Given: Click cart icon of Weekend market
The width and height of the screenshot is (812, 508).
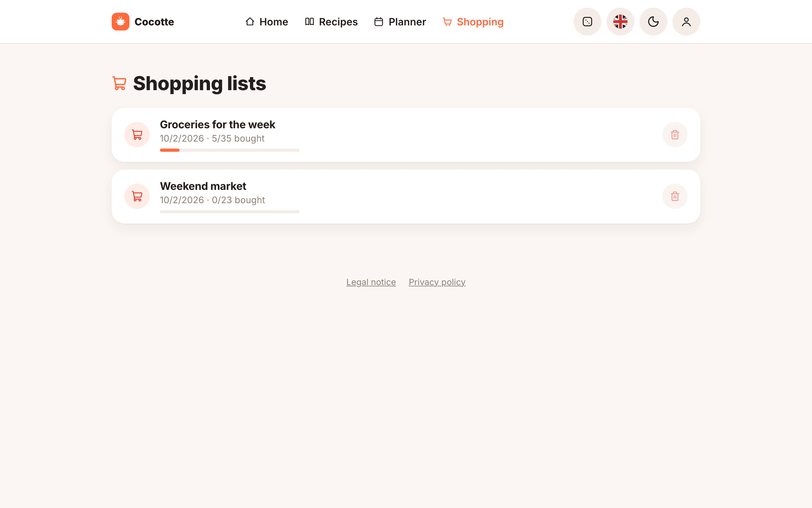Looking at the screenshot, I should tap(137, 196).
